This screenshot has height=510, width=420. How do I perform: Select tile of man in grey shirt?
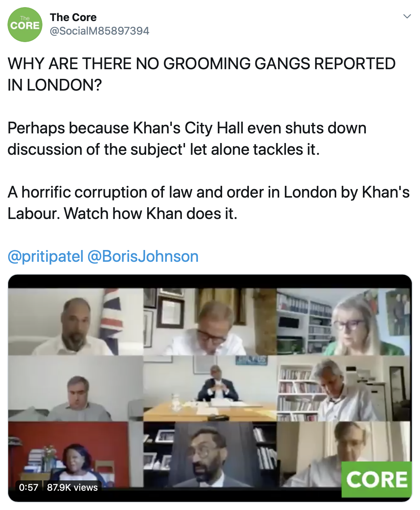76,388
